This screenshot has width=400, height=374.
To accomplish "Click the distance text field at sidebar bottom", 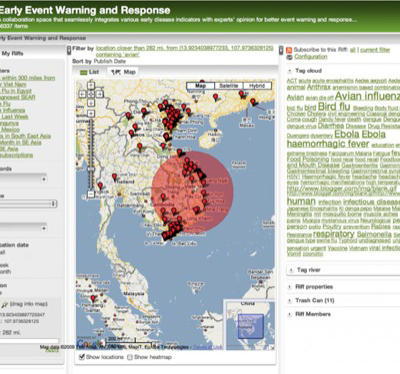I will (x=29, y=341).
